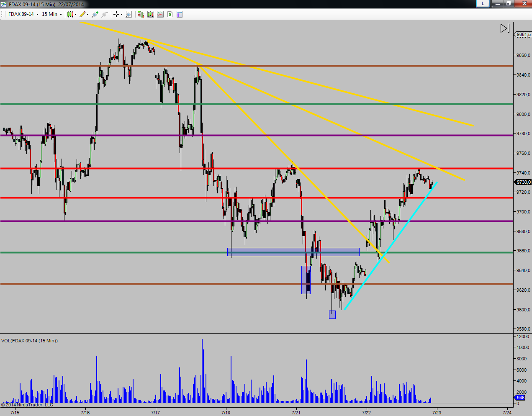Expand the drawing tools dropdown arrow

point(88,14)
